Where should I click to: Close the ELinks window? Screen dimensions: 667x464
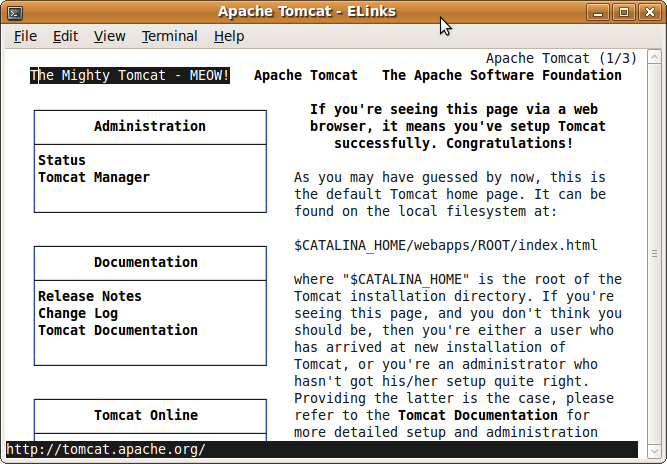(x=650, y=12)
